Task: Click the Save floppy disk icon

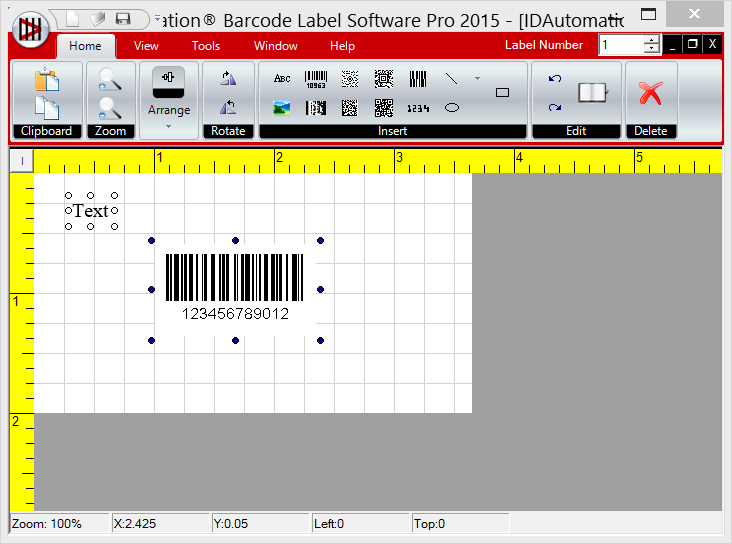Action: pyautogui.click(x=123, y=19)
